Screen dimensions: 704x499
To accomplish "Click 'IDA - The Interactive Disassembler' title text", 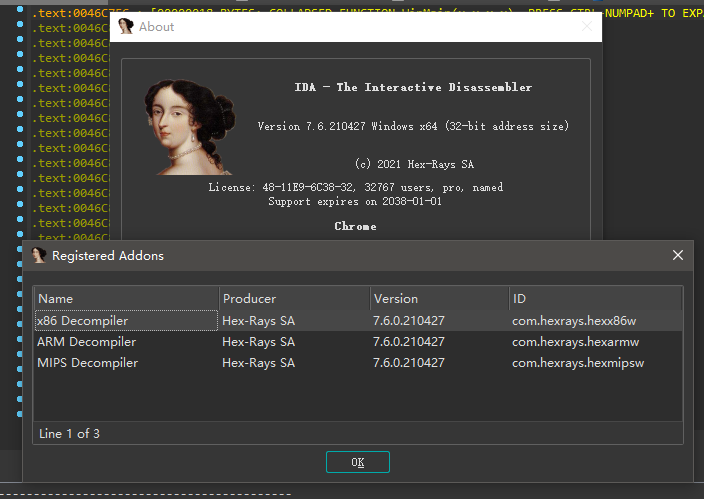I will click(413, 87).
